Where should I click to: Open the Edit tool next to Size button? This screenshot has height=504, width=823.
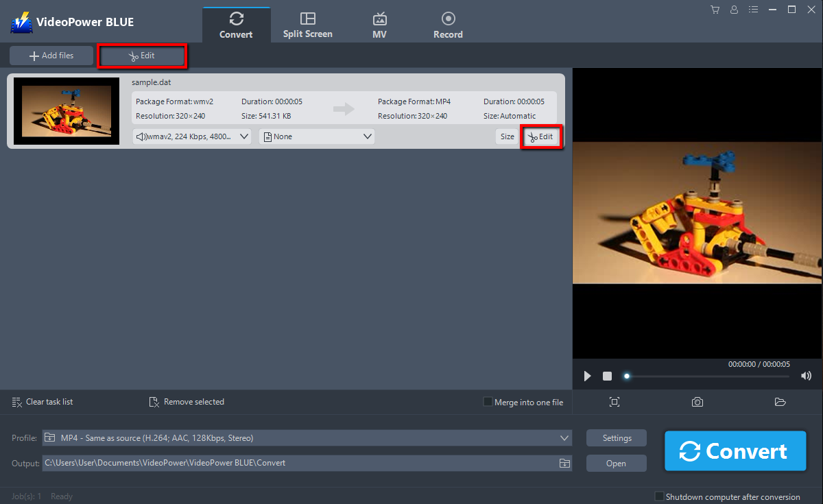[541, 136]
